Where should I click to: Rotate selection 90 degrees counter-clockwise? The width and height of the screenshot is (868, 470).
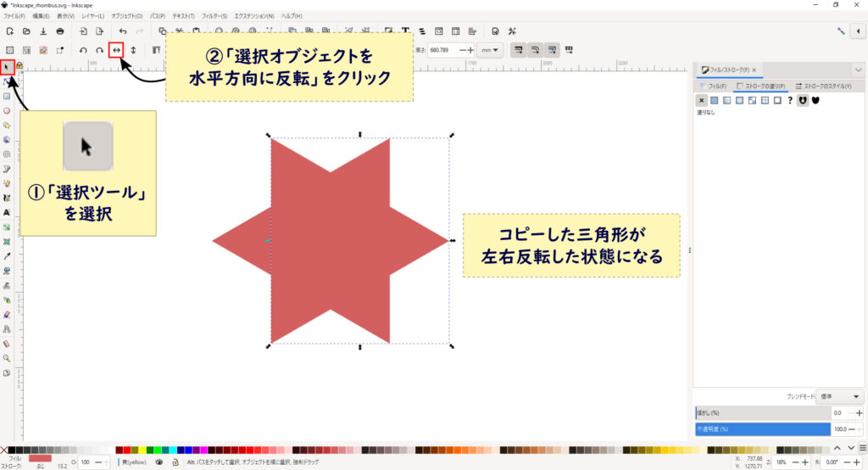tap(83, 50)
